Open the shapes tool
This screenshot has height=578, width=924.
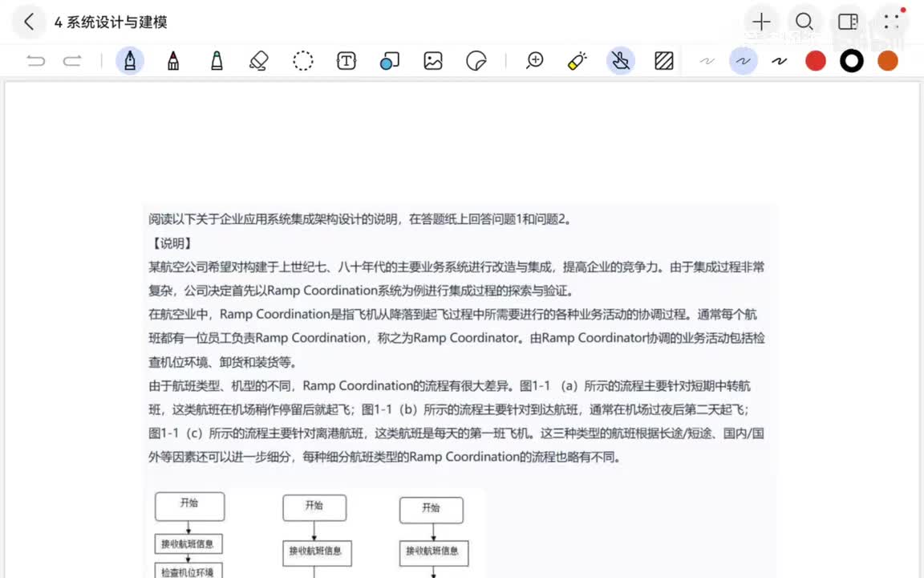point(390,61)
